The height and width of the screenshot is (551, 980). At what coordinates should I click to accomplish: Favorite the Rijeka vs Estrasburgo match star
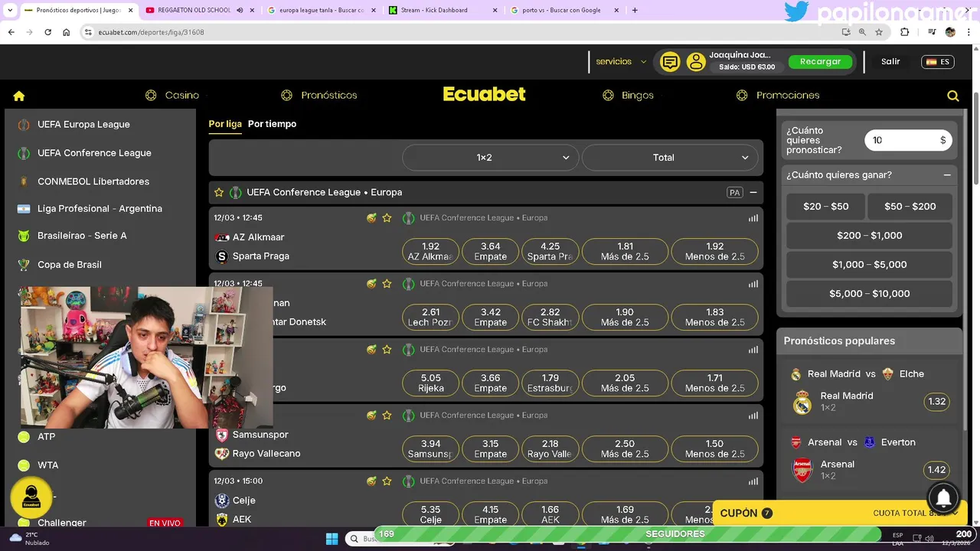tap(387, 350)
